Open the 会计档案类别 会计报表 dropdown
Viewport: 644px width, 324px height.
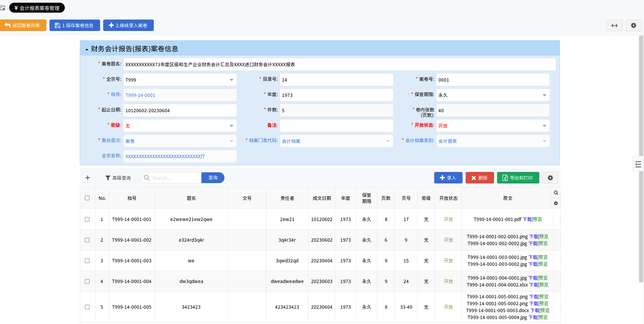click(x=544, y=141)
